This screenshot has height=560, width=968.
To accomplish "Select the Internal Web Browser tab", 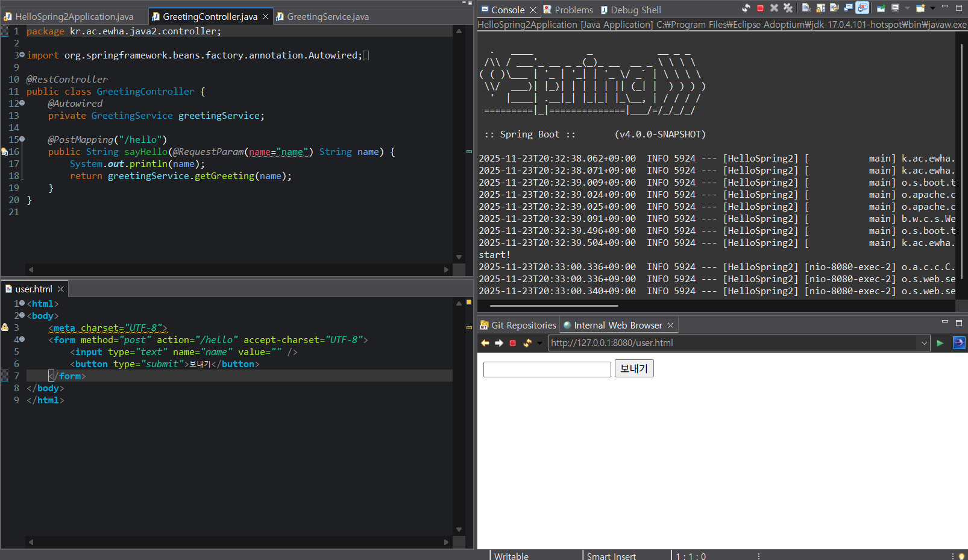I will point(618,326).
